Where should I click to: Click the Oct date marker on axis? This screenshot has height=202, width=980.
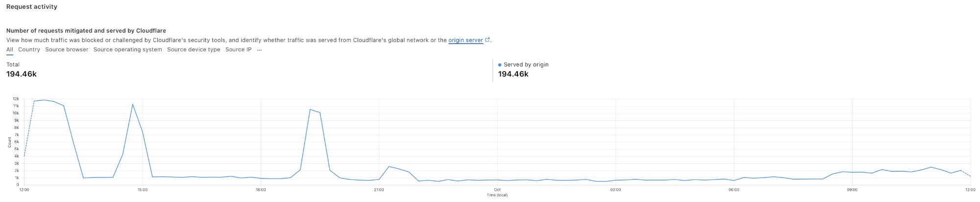pyautogui.click(x=497, y=190)
